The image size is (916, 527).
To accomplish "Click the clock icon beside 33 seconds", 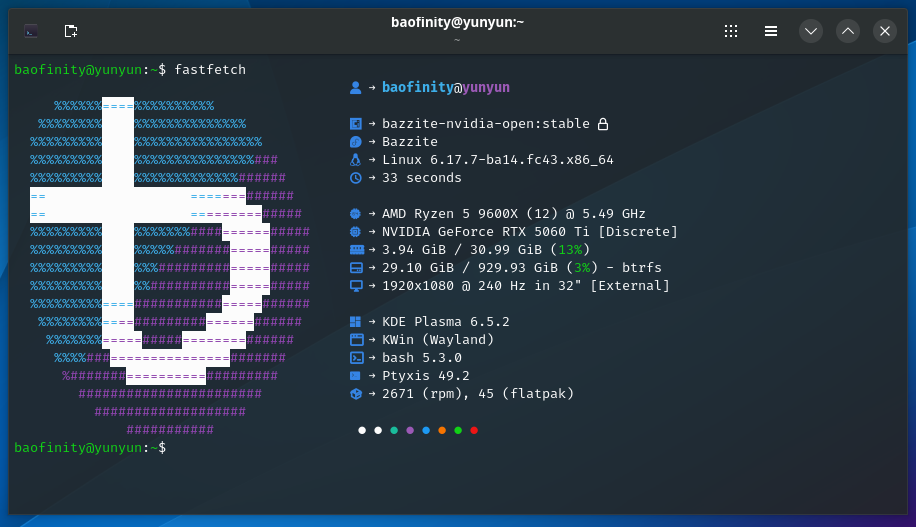I will click(x=355, y=178).
